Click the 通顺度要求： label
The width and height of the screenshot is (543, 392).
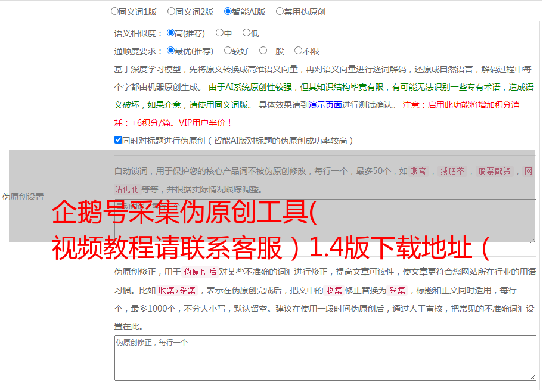pos(138,51)
